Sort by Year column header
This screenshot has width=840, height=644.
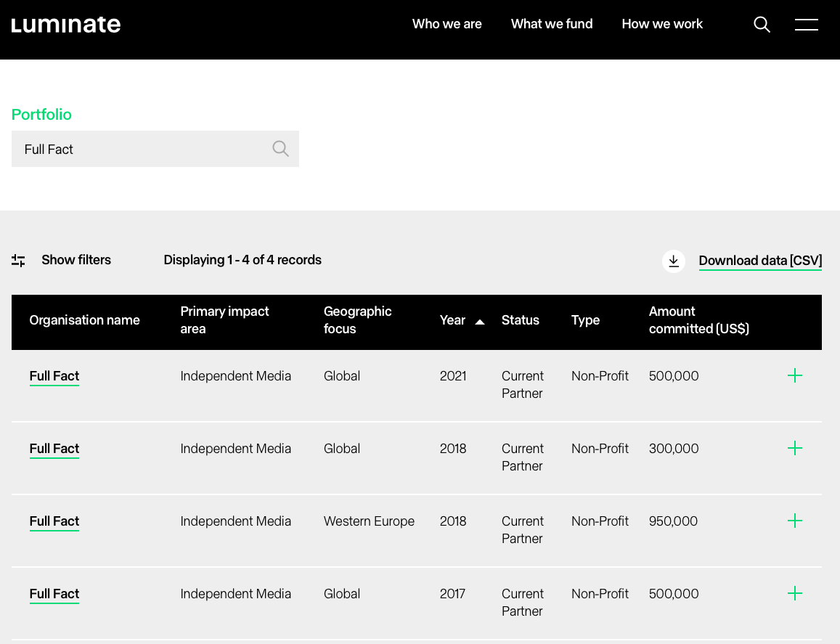(452, 320)
